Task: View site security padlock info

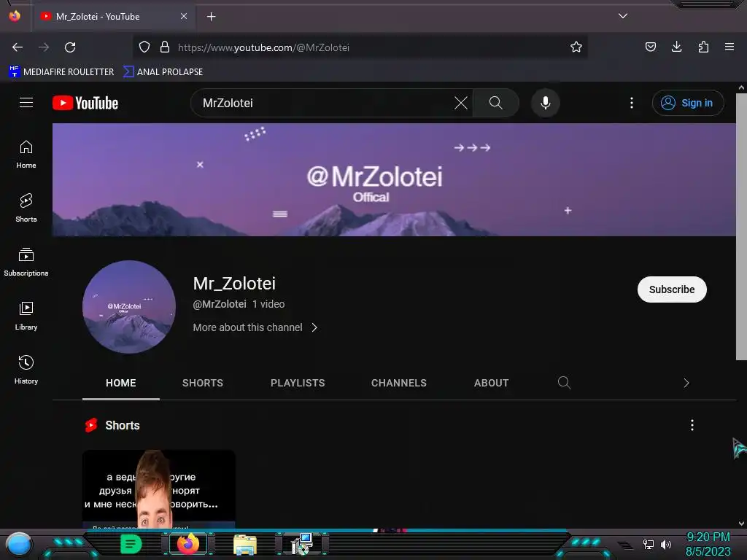Action: point(165,47)
